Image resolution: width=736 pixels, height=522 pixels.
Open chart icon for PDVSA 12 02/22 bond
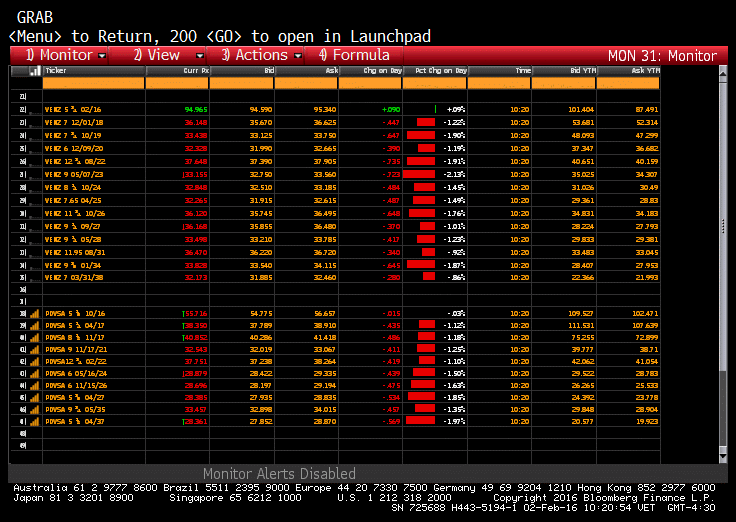tap(35, 361)
